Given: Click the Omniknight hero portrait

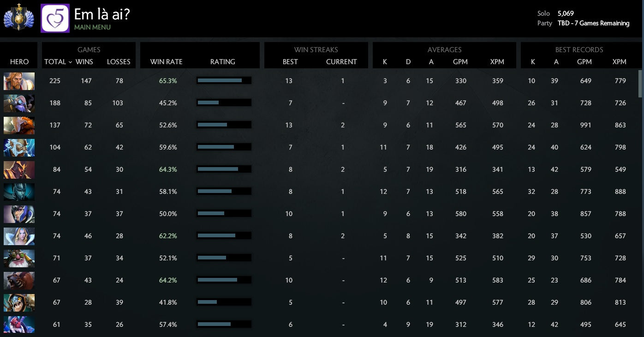Looking at the screenshot, I should point(19,81).
